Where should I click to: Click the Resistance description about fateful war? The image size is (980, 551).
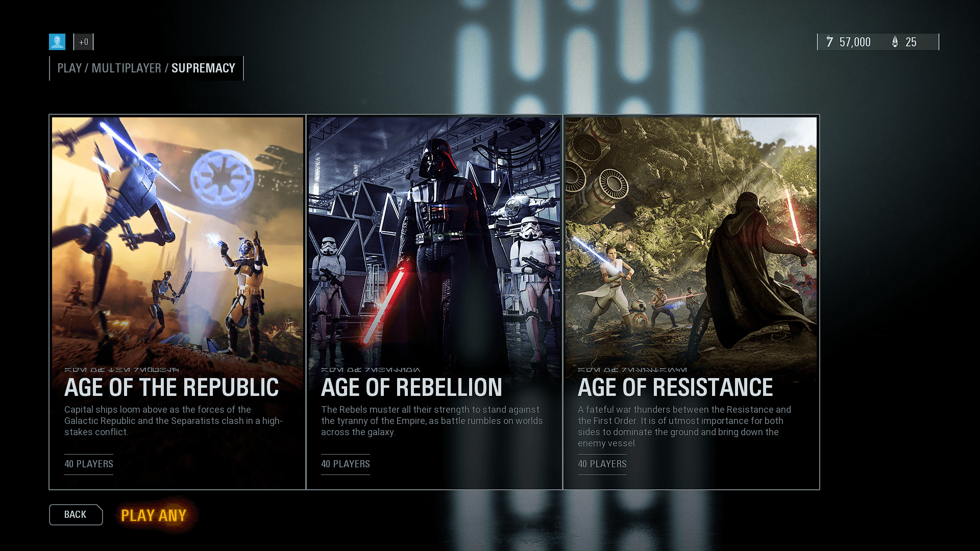pyautogui.click(x=684, y=427)
